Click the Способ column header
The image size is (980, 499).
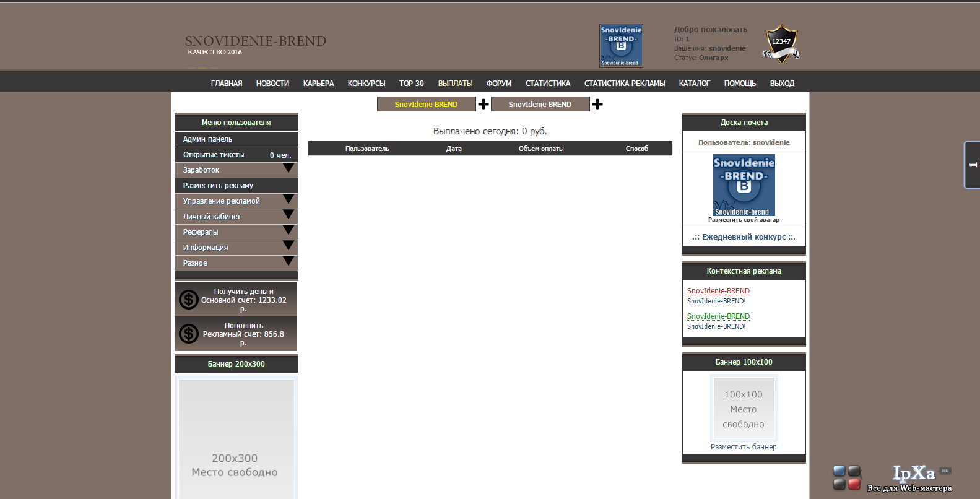pyautogui.click(x=637, y=149)
